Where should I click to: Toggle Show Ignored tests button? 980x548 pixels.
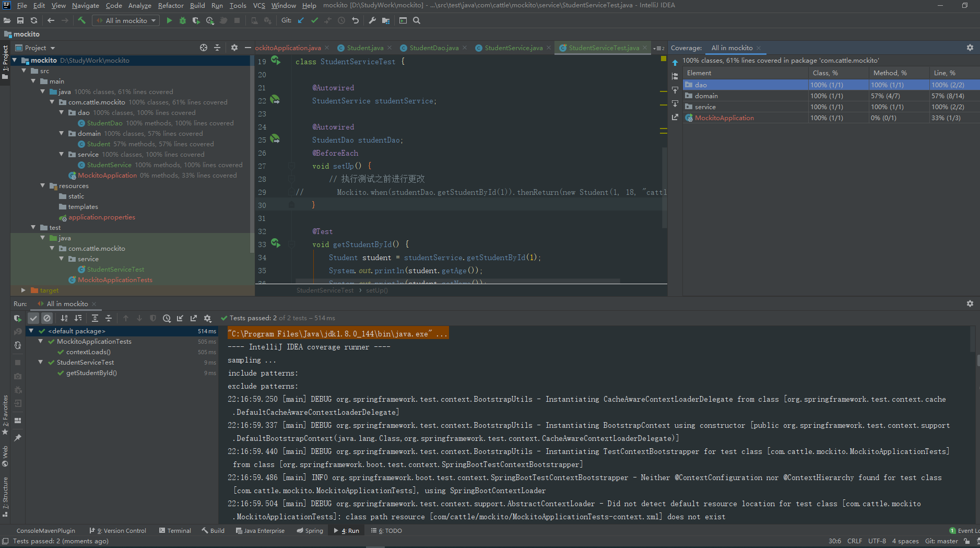tap(47, 318)
